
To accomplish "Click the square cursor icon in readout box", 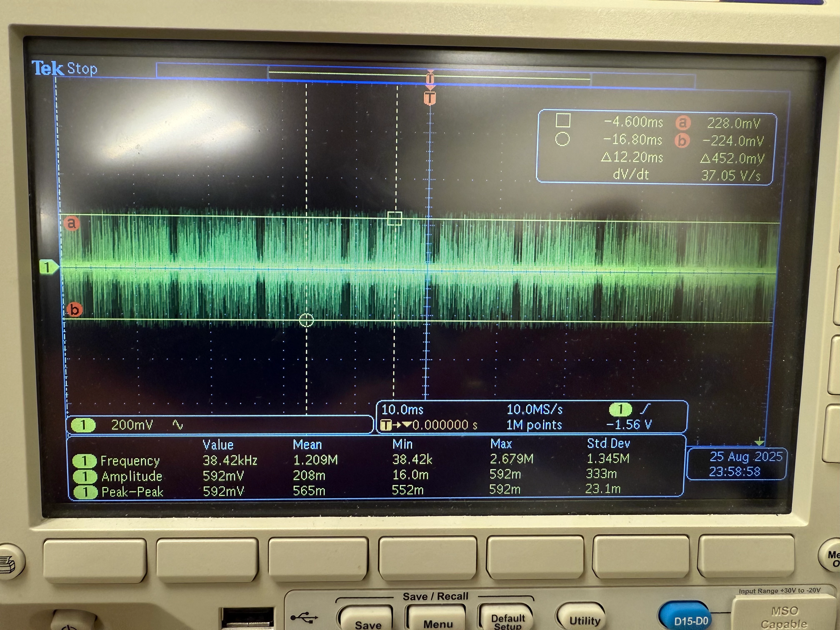I will (x=563, y=120).
